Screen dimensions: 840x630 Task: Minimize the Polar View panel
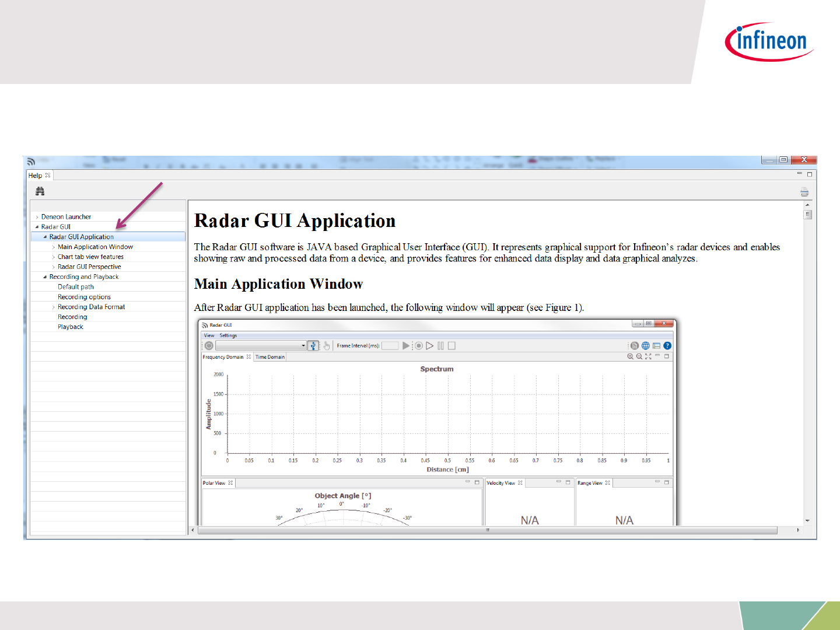pyautogui.click(x=467, y=482)
